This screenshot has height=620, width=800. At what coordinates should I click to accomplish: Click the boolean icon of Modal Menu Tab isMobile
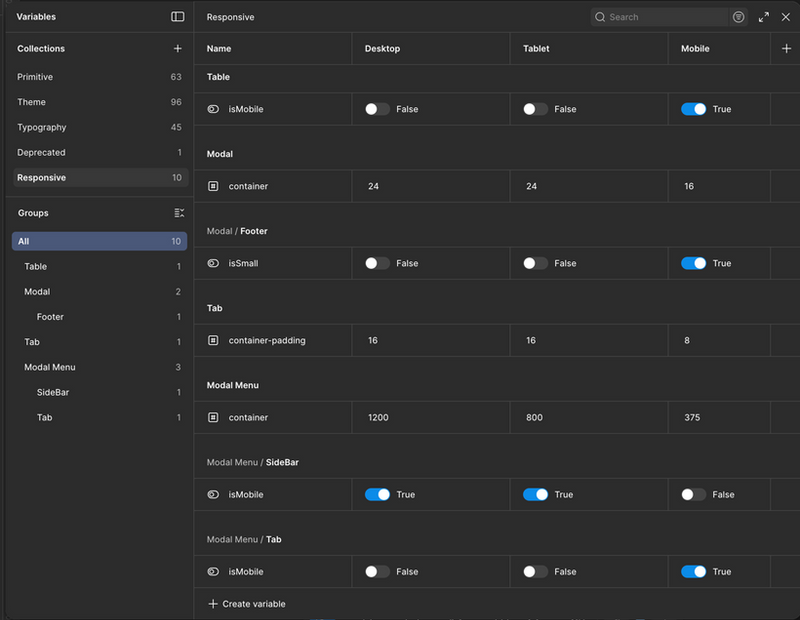[x=213, y=571]
